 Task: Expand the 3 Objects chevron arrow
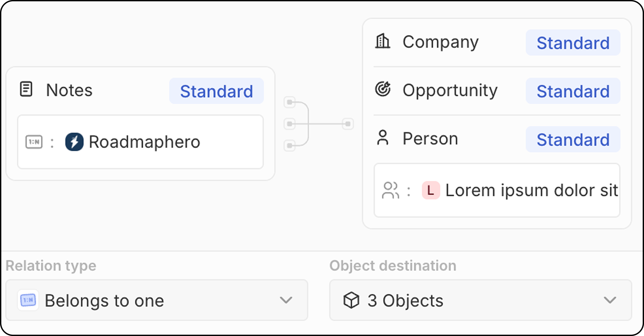(x=610, y=300)
